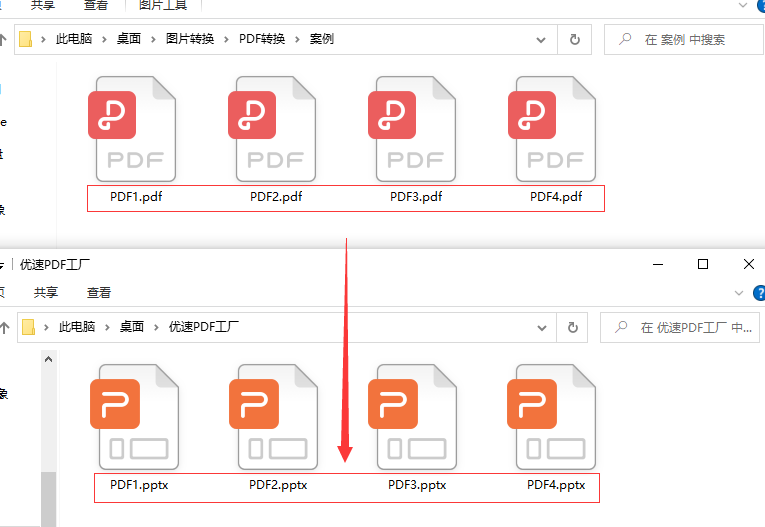765x527 pixels.
Task: Open 共享 tab in 优速PDF工厂 window
Action: (x=46, y=293)
